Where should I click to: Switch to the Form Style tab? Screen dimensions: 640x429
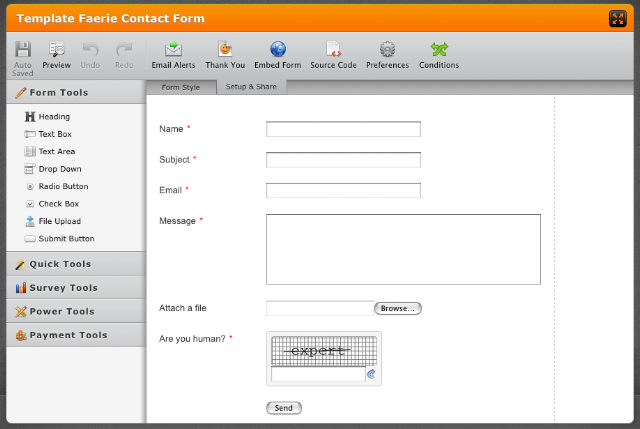tap(181, 87)
